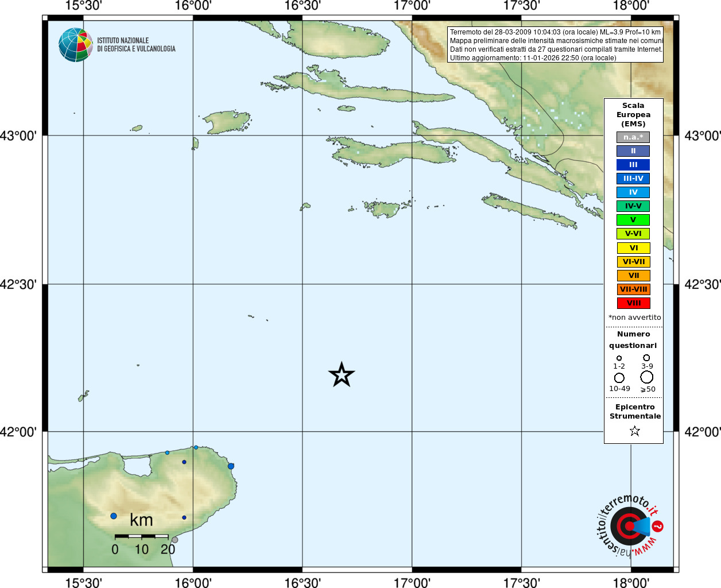Click the epicenter star on the map
Viewport: 721px width, 588px height.
tap(342, 374)
